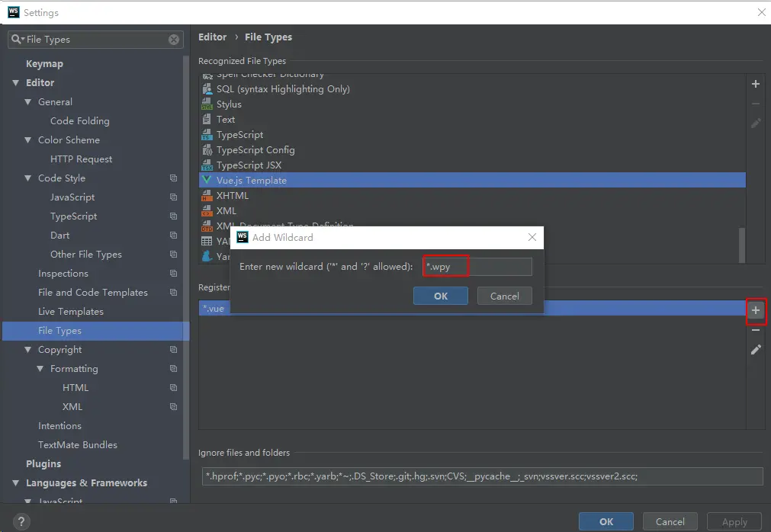The image size is (771, 532).
Task: Click the project-level icon beside File and Code Templates
Action: 174,292
